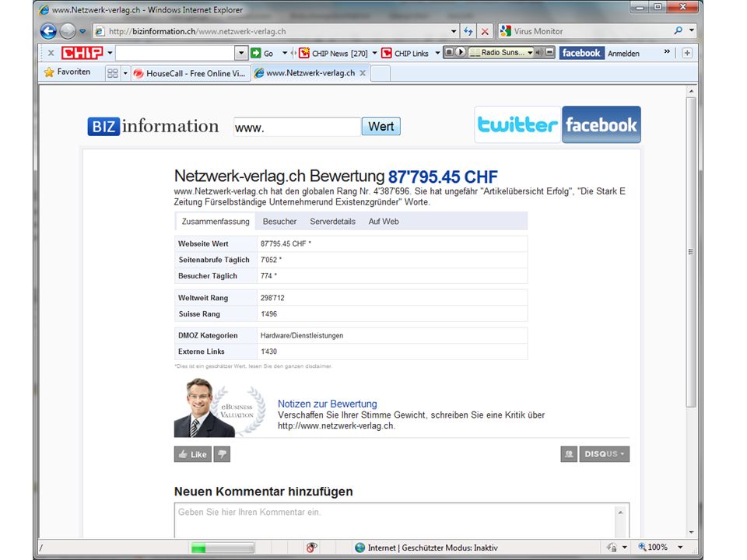The height and width of the screenshot is (560, 747).
Task: Expand the CHIP News dropdown arrow
Action: (x=374, y=53)
